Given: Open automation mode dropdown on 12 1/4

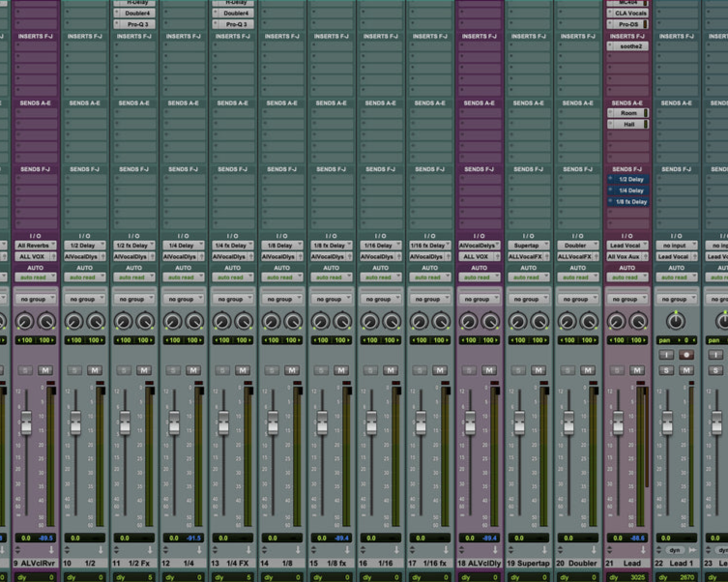Looking at the screenshot, I should pos(184,277).
